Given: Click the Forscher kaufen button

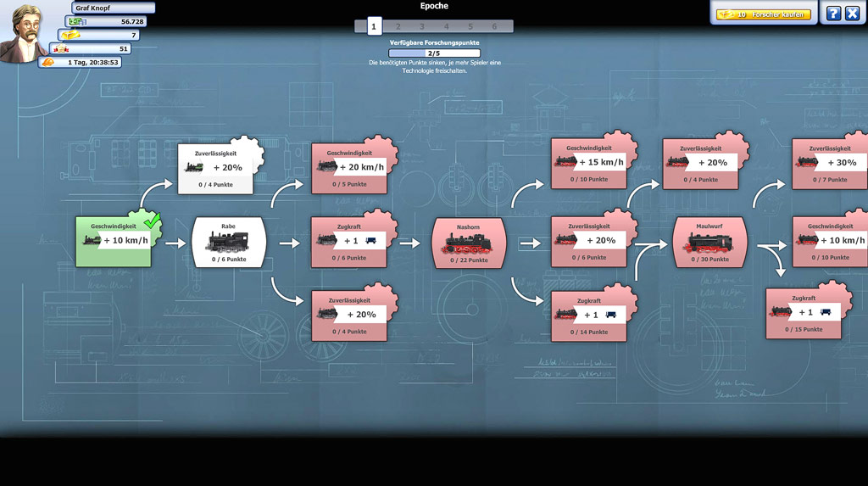Looking at the screenshot, I should [764, 14].
